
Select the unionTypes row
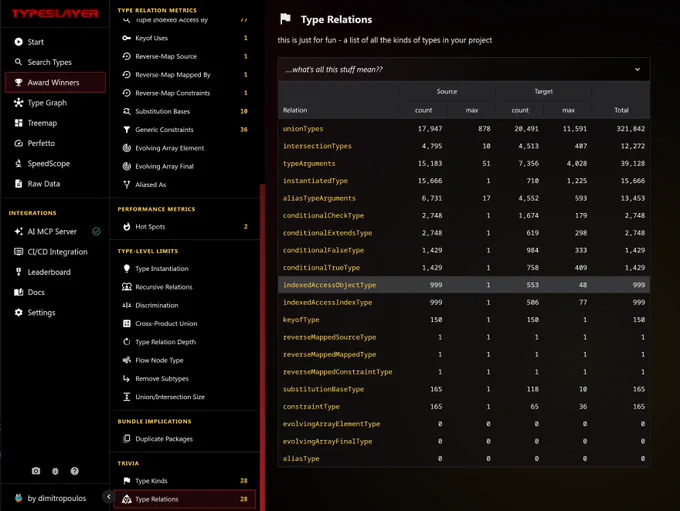coord(464,128)
